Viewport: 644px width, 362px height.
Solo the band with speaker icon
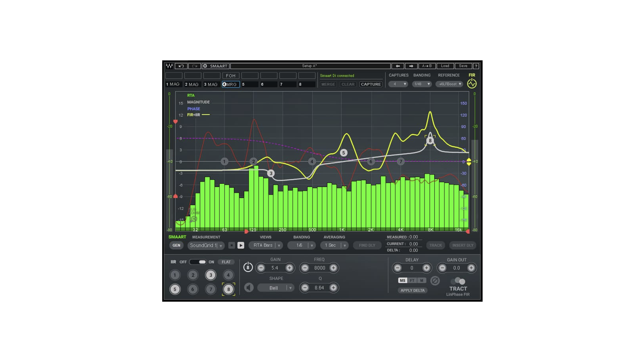[249, 288]
